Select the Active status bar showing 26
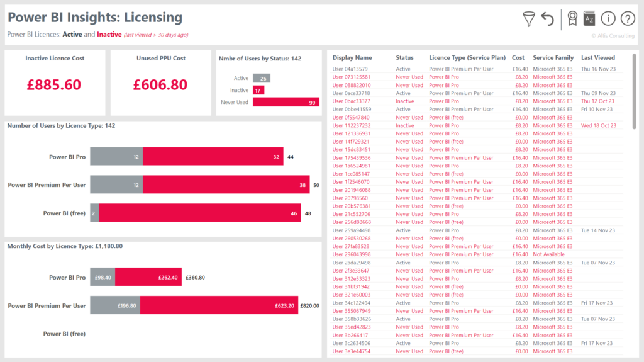The width and height of the screenshot is (644, 362). pos(262,78)
